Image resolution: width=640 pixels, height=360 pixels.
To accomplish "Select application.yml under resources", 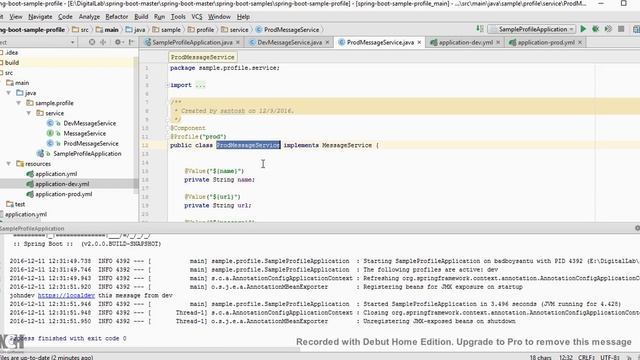I will (56, 174).
